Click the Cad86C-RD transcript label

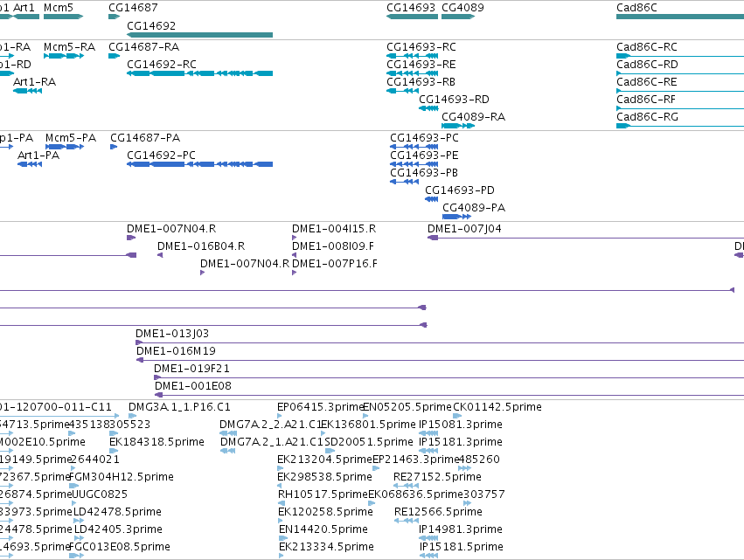pyautogui.click(x=647, y=65)
